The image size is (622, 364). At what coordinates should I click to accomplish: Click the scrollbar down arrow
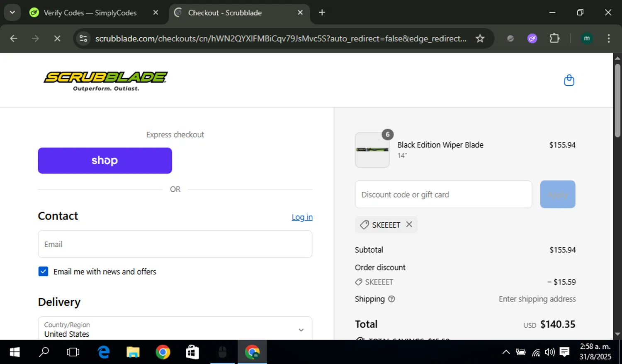(x=617, y=334)
